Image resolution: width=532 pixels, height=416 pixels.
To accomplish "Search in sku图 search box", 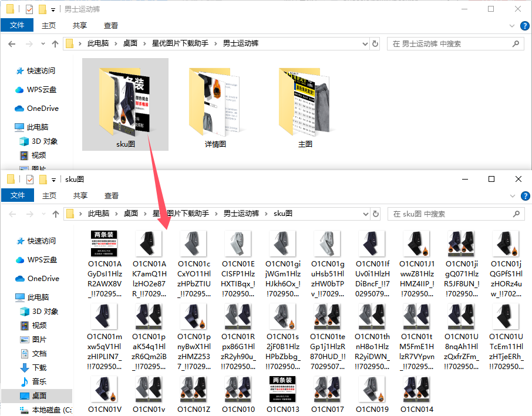I will 456,214.
